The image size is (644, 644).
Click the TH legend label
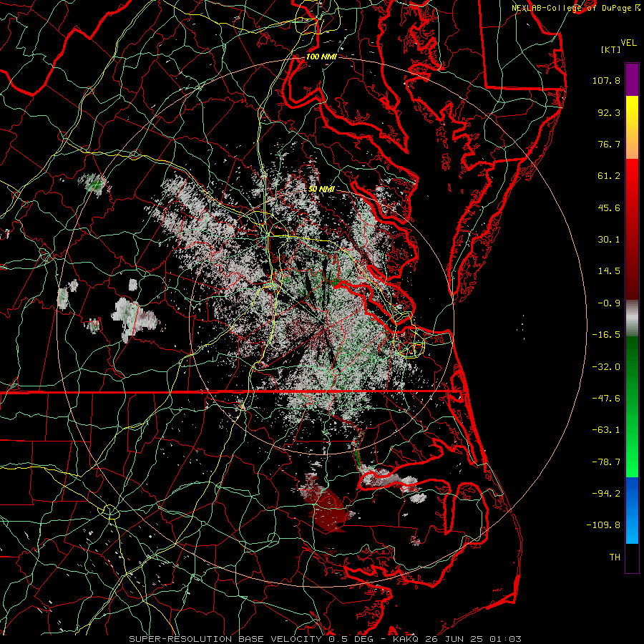click(615, 557)
